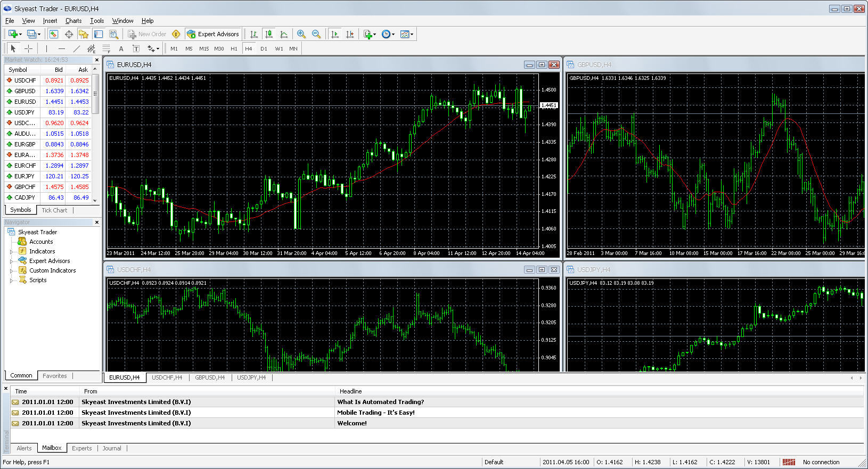
Task: Click the Symbol column header in Market Watch
Action: coord(23,70)
